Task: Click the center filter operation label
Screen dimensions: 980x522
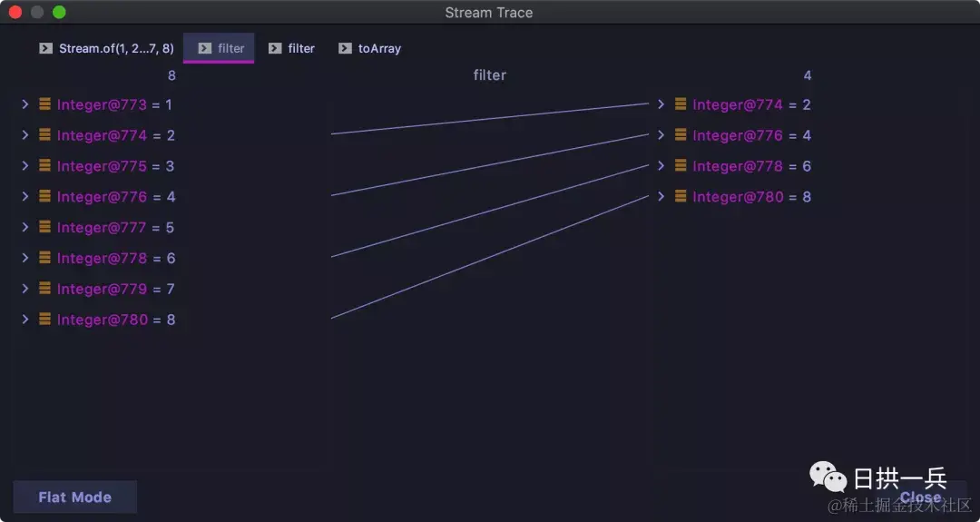Action: coord(489,75)
